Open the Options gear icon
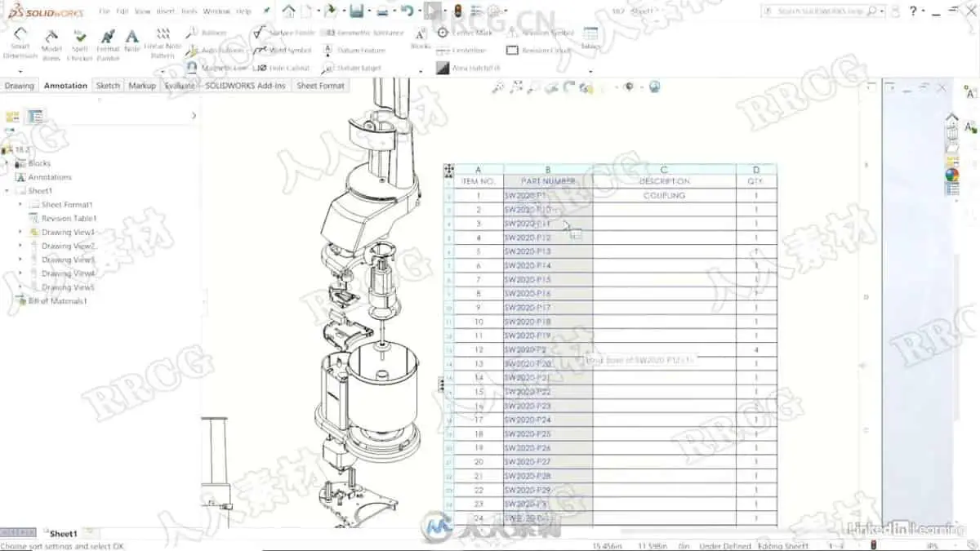The width and height of the screenshot is (980, 551). click(492, 11)
